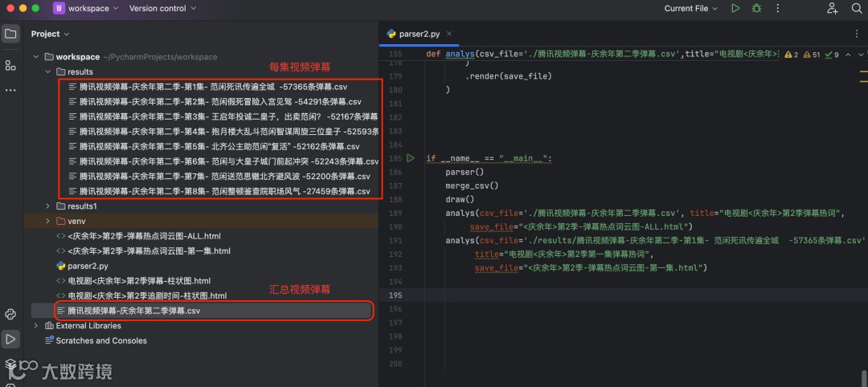This screenshot has height=387, width=868.
Task: Select 第5集 北齐公主助范闲 csv file
Action: click(215, 146)
